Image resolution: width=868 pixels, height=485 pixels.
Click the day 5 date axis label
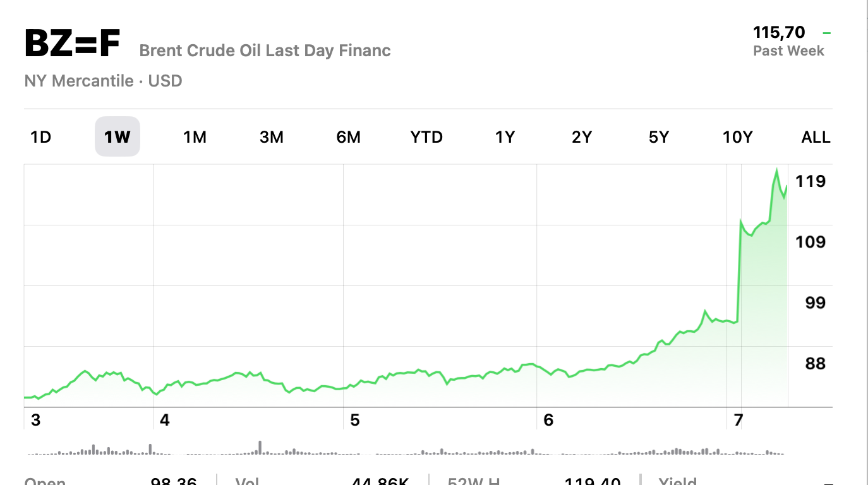click(355, 420)
